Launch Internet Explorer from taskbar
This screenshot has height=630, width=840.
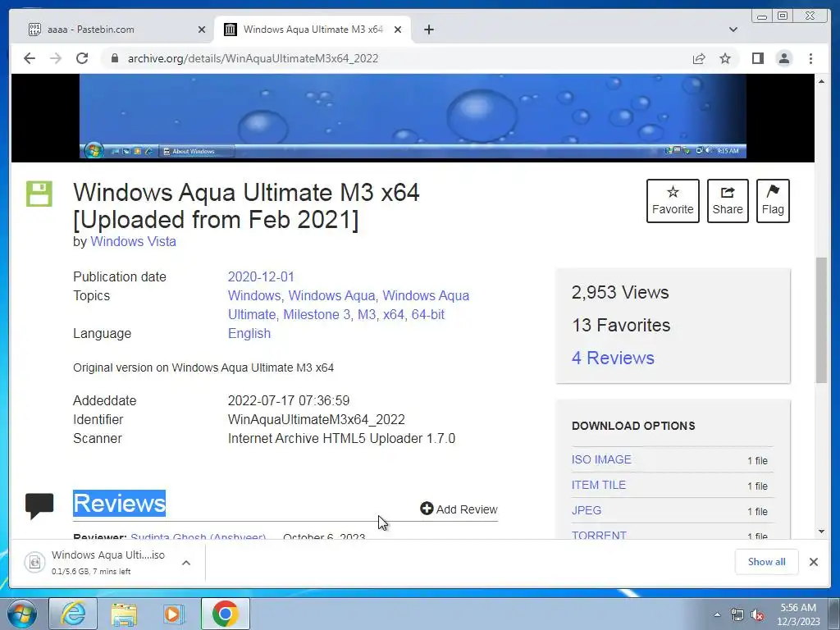(73, 614)
